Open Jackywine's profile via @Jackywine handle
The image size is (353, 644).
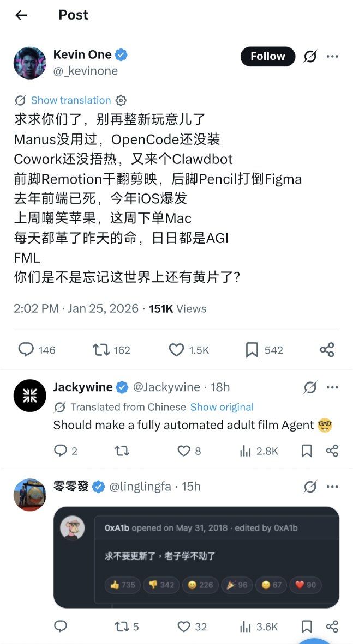[x=166, y=387]
